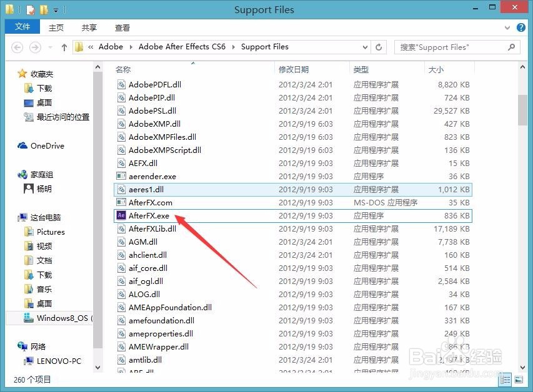Select 视频 under This PC
The image size is (533, 392).
[38, 246]
